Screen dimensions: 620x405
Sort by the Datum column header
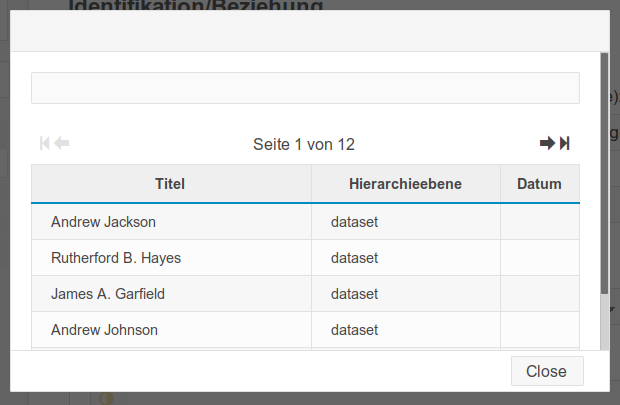pos(540,184)
